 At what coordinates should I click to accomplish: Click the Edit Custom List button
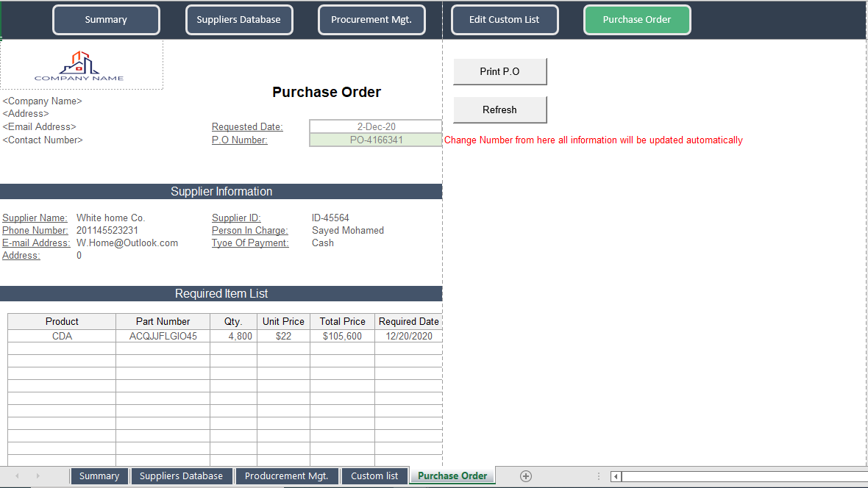click(505, 20)
